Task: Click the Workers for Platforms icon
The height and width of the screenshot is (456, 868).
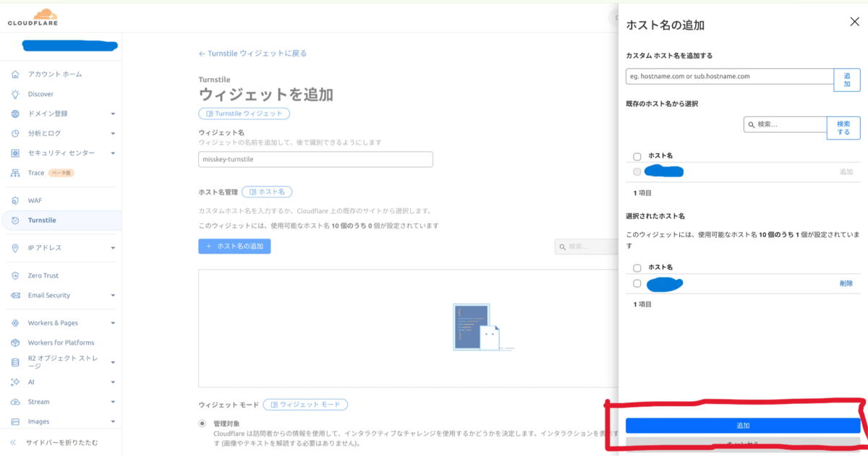Action: (16, 343)
